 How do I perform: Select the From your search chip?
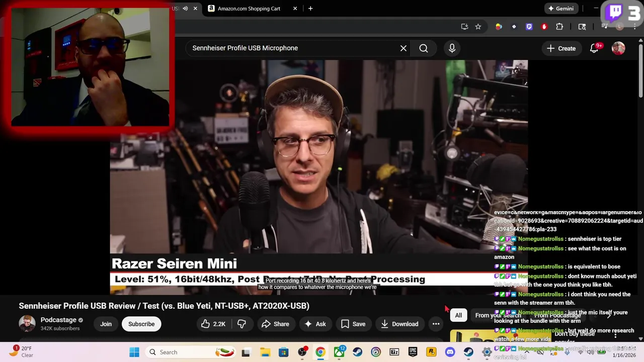pos(497,315)
